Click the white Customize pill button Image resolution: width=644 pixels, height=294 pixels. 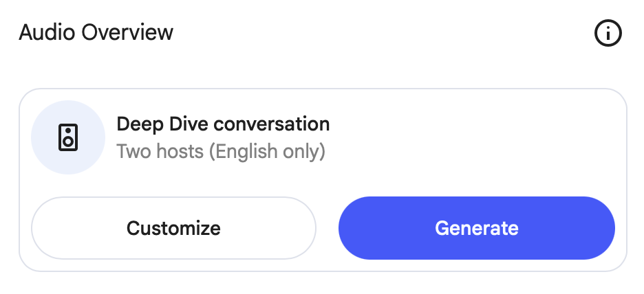(x=173, y=228)
